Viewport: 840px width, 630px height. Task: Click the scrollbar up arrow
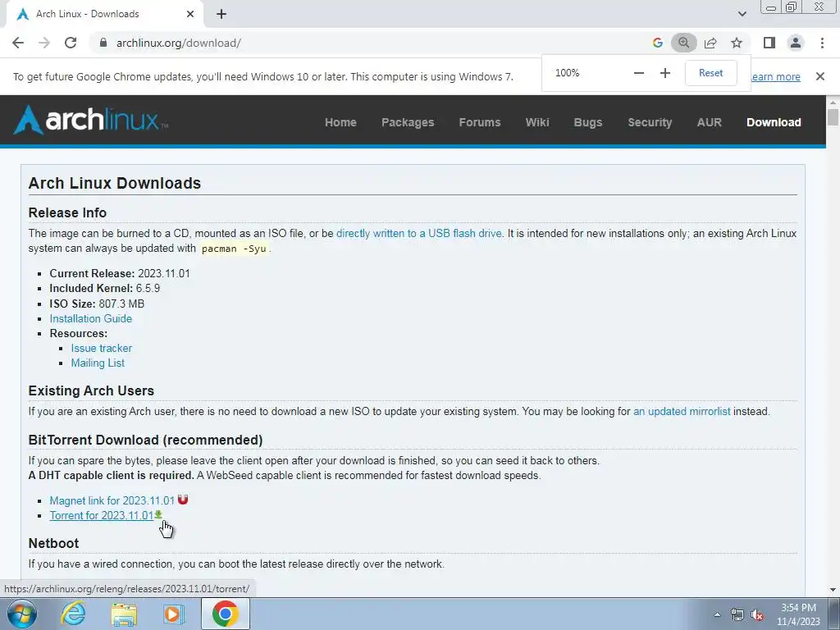point(833,102)
